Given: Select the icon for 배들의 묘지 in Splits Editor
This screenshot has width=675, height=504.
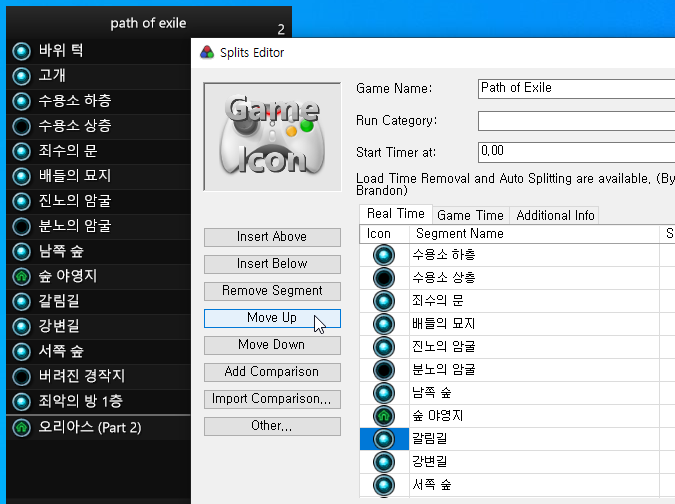Looking at the screenshot, I should (384, 324).
